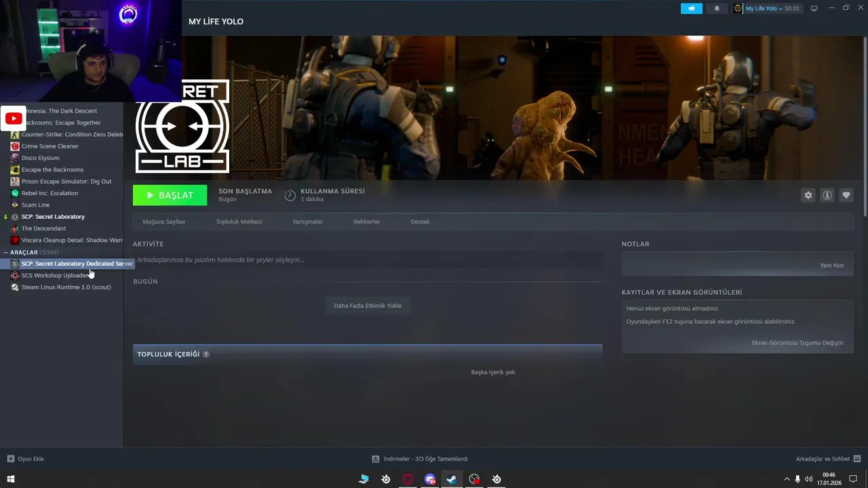Open the game settings gear icon
This screenshot has height=488, width=868.
coord(808,195)
